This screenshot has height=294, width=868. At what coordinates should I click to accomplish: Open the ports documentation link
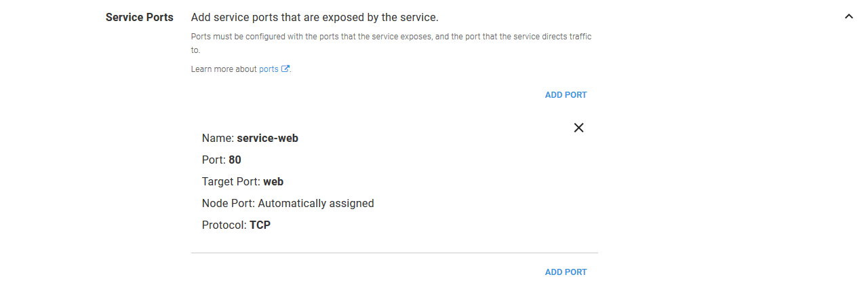(269, 69)
